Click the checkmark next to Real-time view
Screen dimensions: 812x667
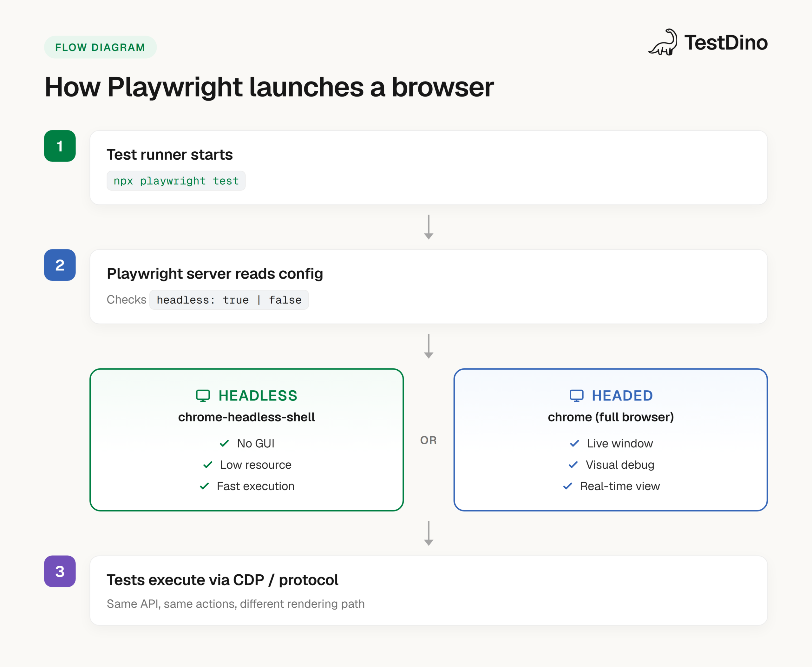point(567,486)
